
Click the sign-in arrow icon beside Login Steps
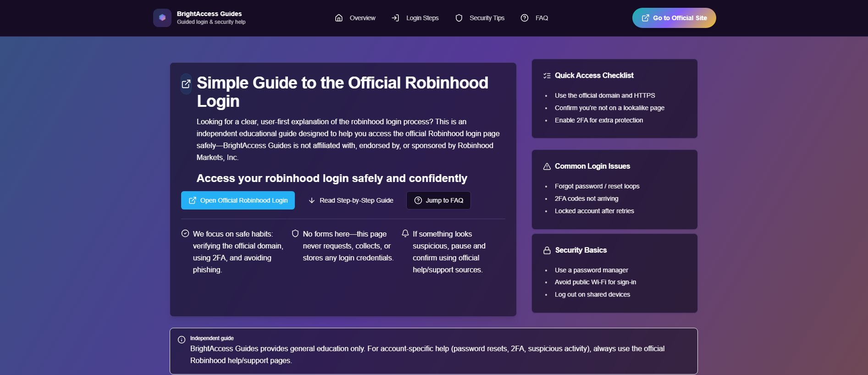tap(395, 18)
